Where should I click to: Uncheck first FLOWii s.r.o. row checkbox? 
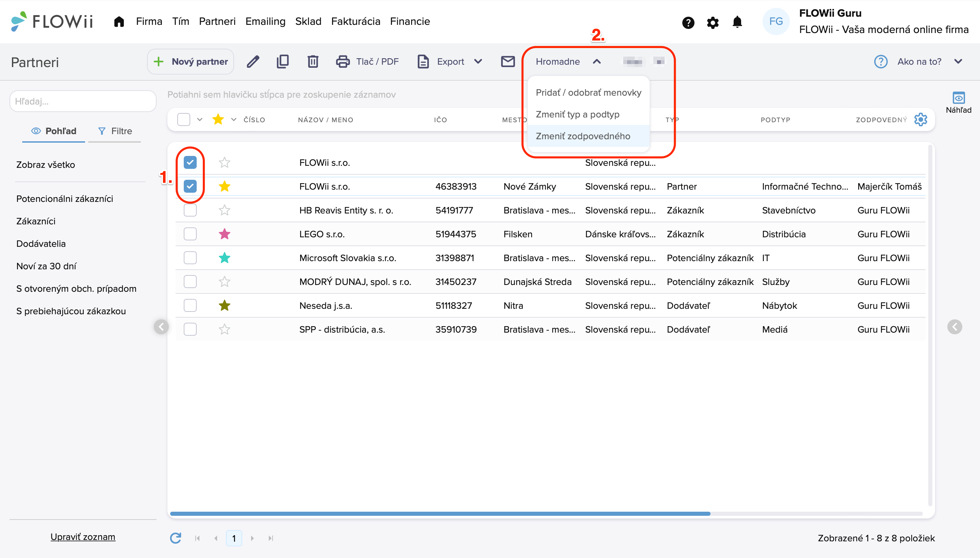pyautogui.click(x=190, y=162)
